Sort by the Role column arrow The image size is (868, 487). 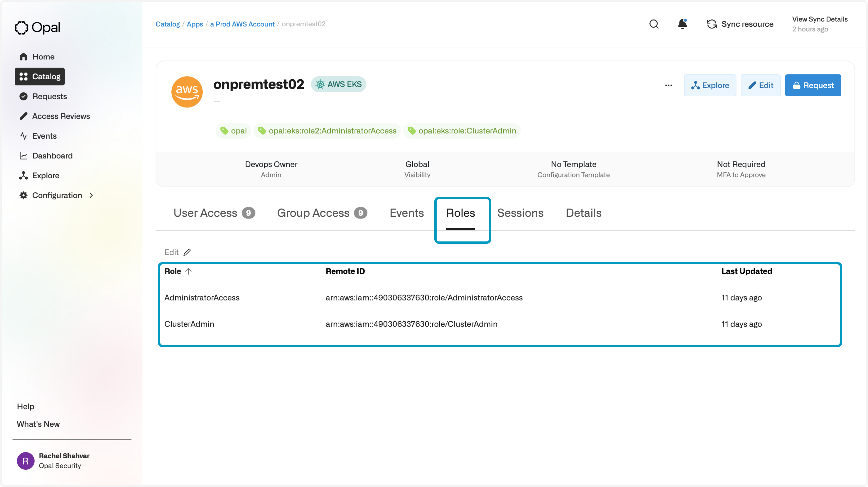188,271
